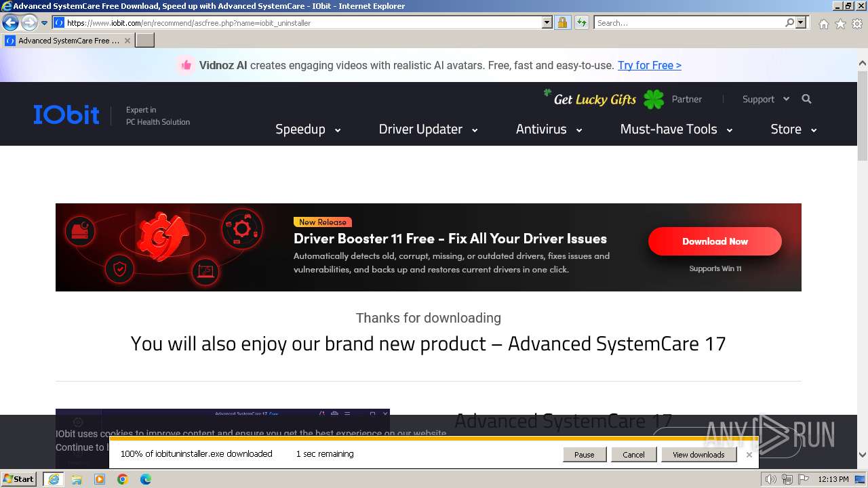Click the Action Center flag icon
The width and height of the screenshot is (868, 488).
[x=803, y=479]
